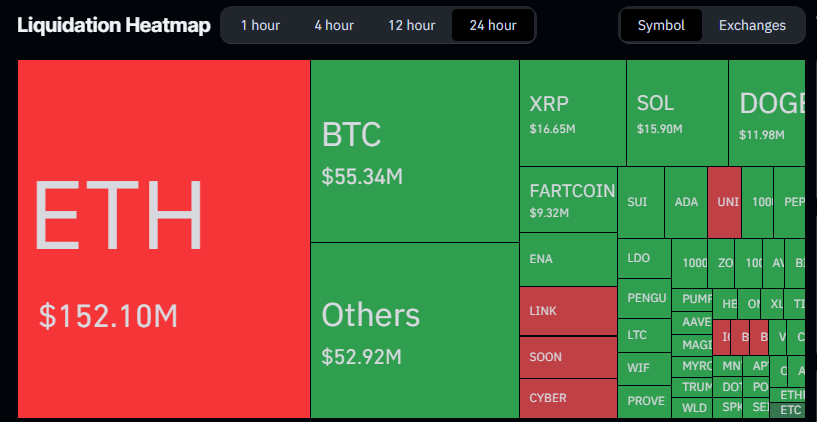
Task: Open the FARTCOIN $9.32M tile
Action: click(568, 200)
